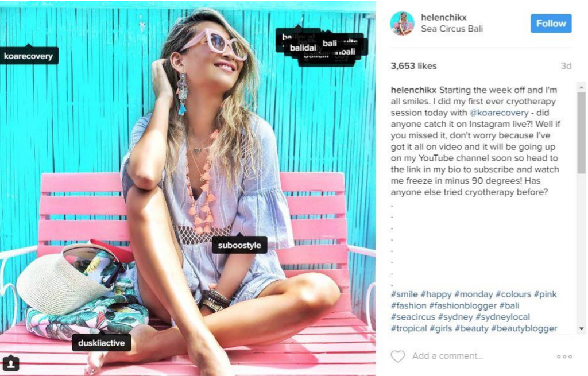Follow the helenchikx account

551,23
